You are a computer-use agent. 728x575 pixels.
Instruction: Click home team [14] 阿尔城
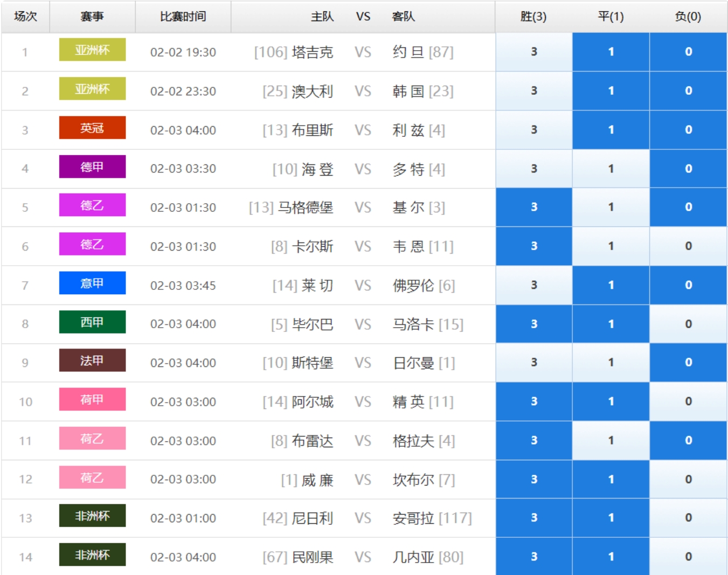[298, 402]
